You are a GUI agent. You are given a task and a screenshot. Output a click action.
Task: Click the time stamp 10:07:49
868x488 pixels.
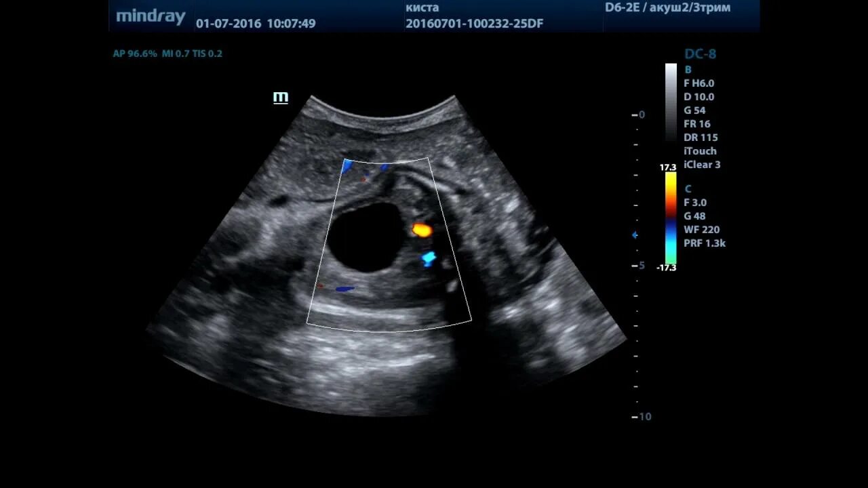pos(291,23)
